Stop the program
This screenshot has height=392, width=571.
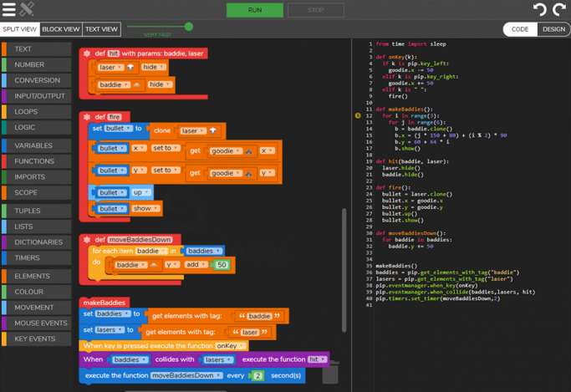(316, 10)
